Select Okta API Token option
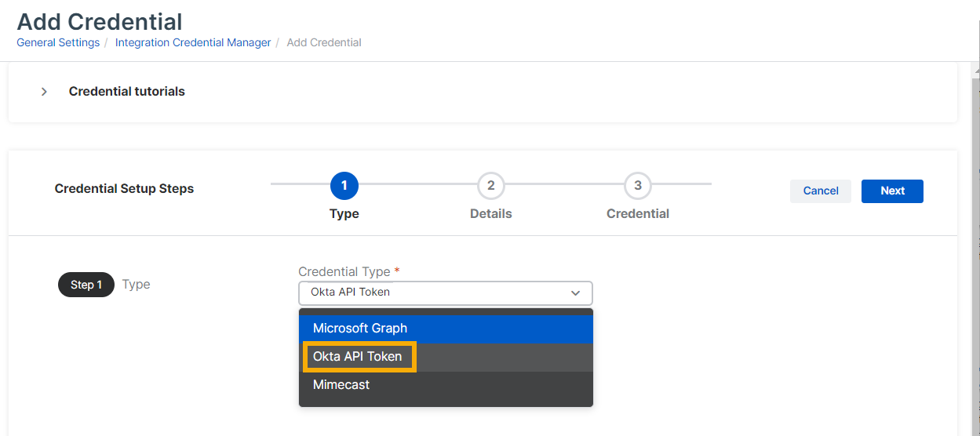 358,356
